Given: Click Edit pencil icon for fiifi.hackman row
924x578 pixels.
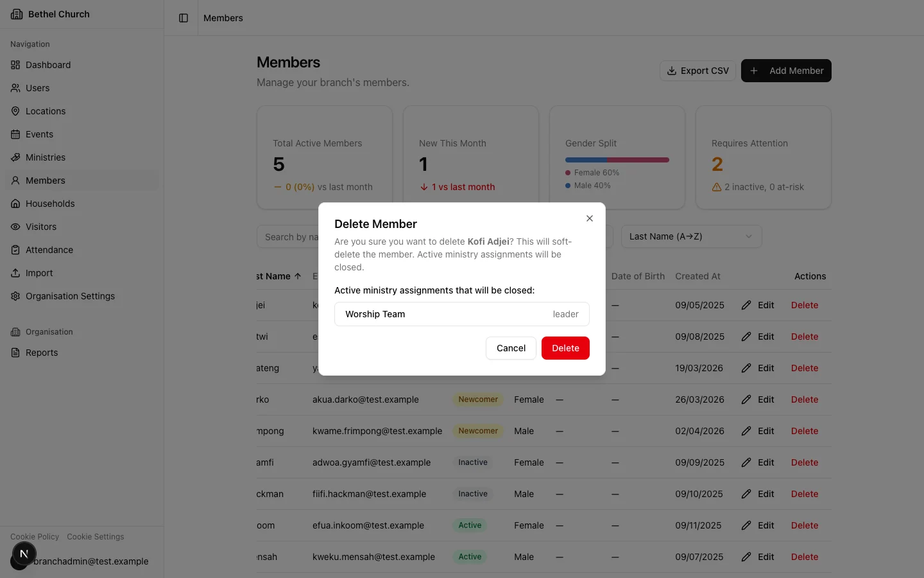Looking at the screenshot, I should [x=746, y=494].
